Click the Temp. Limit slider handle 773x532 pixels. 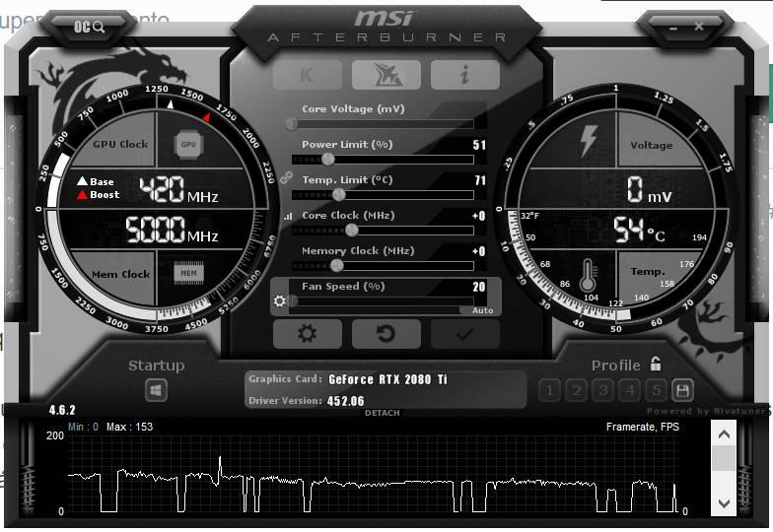tap(339, 195)
